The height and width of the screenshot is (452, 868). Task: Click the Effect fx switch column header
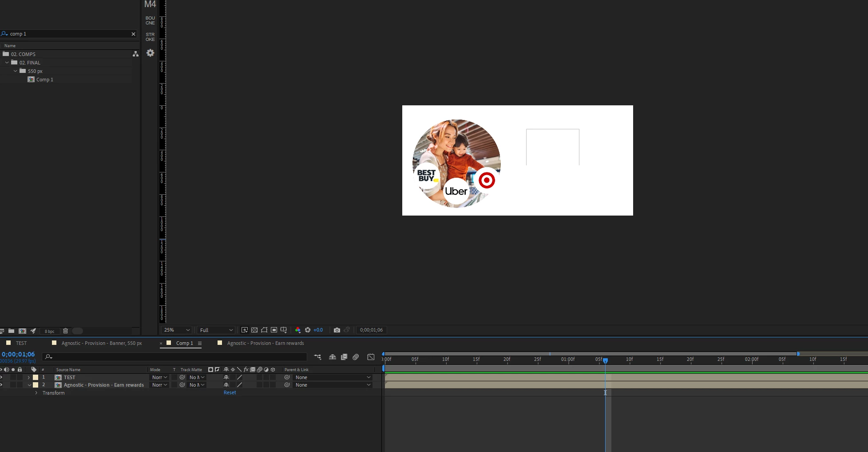tap(246, 370)
